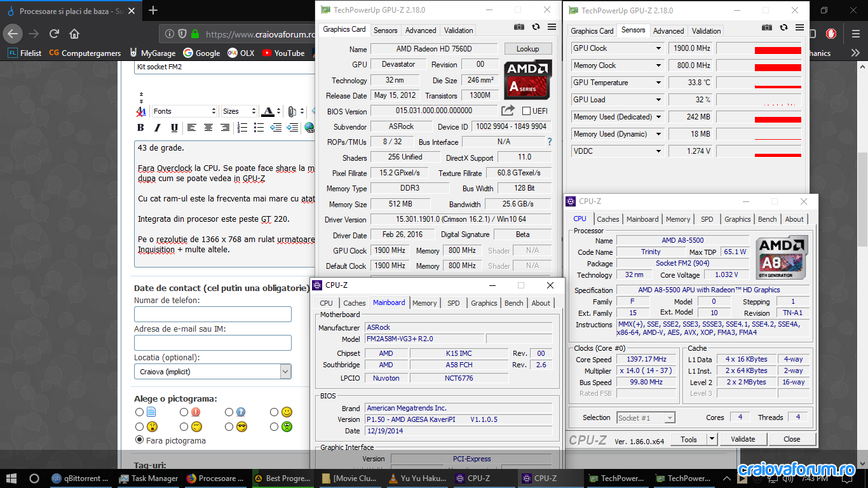Align text right in forum editor
Viewport: 868px width, 488px height.
(224, 128)
